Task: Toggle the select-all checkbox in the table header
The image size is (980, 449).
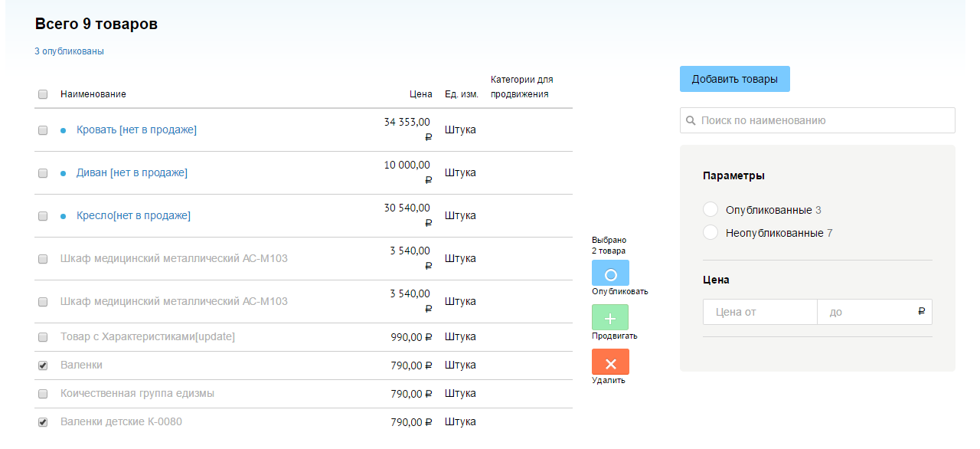Action: (43, 94)
